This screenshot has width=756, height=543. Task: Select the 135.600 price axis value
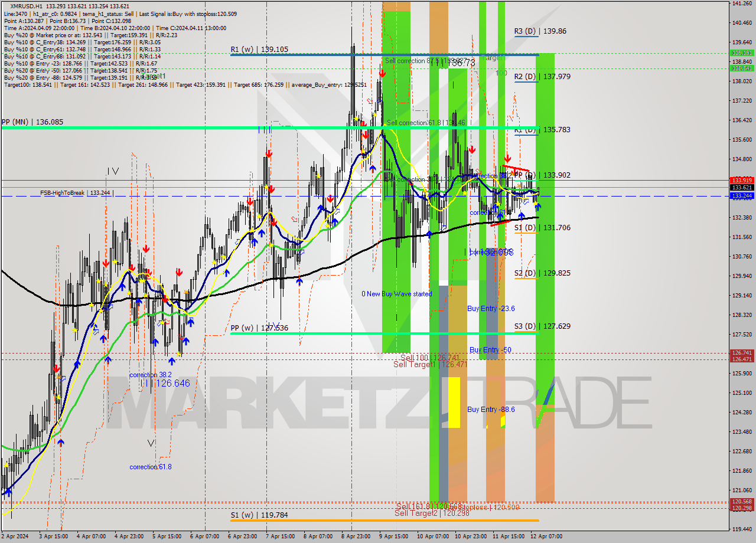click(742, 140)
